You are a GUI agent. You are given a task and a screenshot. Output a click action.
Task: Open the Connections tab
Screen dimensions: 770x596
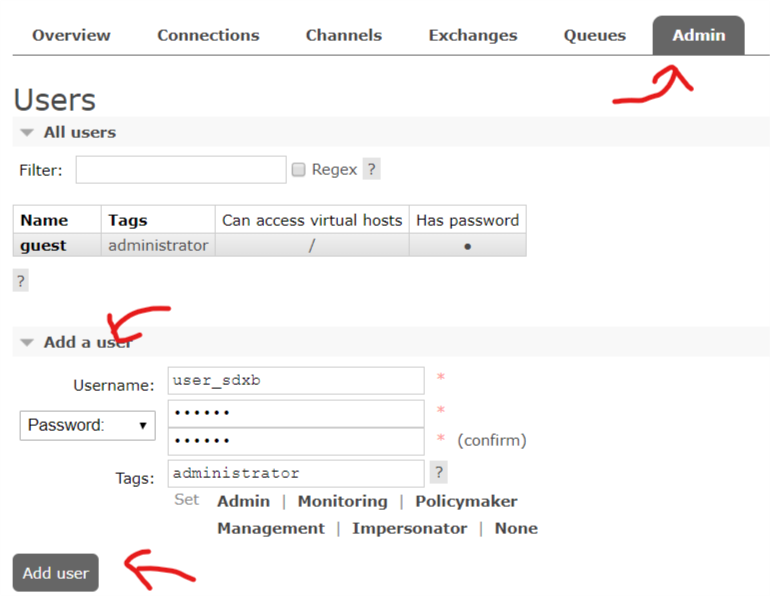point(208,35)
